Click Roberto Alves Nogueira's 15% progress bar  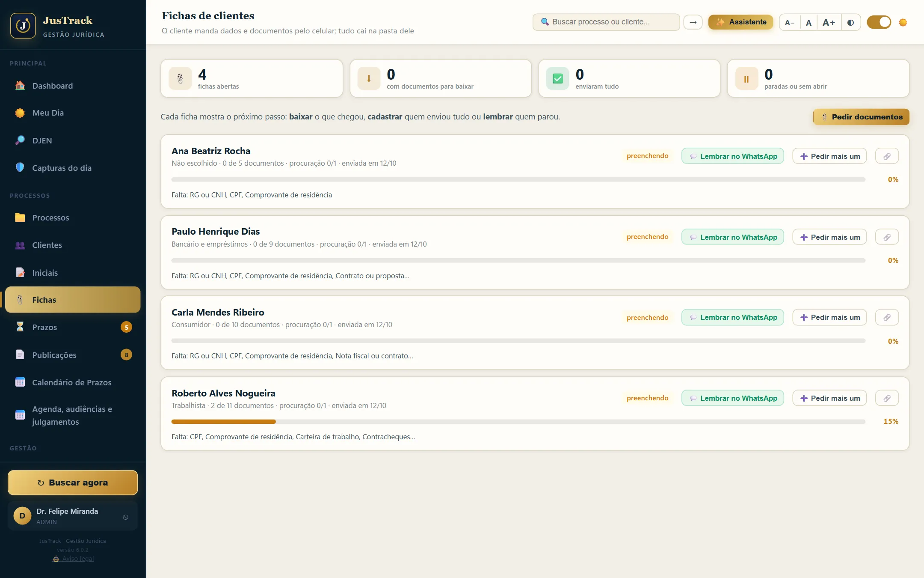tap(518, 422)
